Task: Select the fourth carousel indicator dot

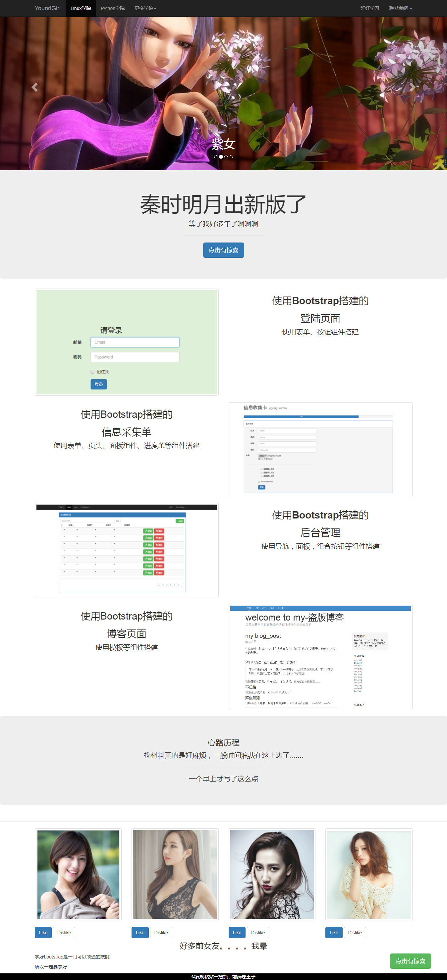Action: 231,157
